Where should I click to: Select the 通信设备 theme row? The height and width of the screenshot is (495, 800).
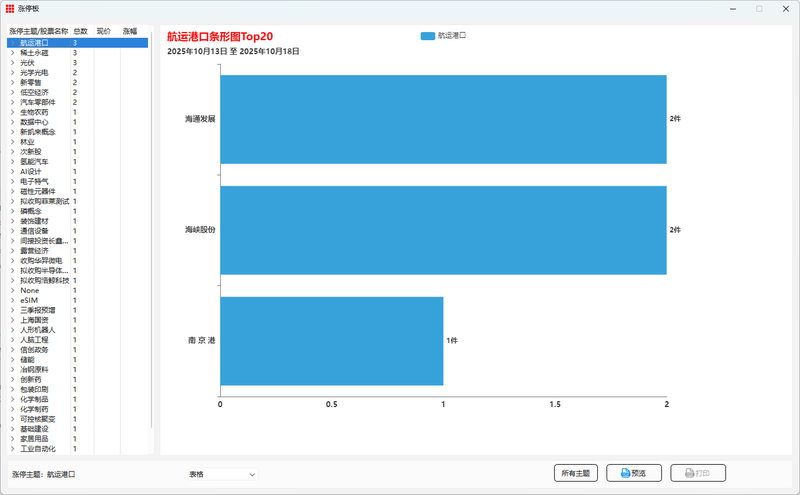(78, 231)
